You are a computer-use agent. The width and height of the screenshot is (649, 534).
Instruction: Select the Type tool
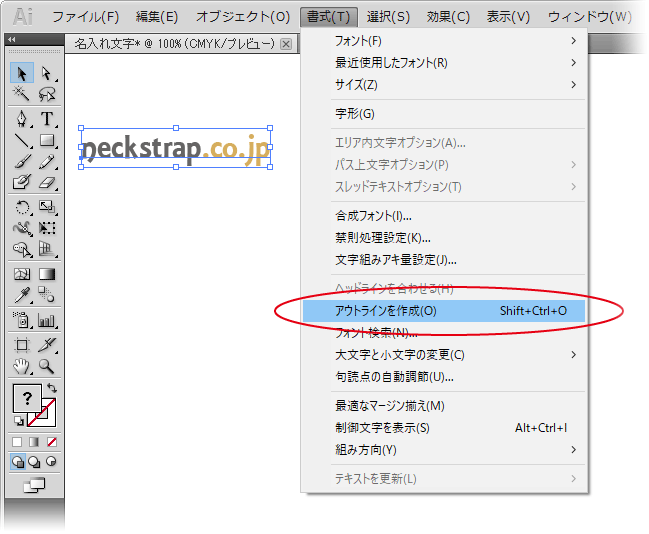pyautogui.click(x=47, y=119)
